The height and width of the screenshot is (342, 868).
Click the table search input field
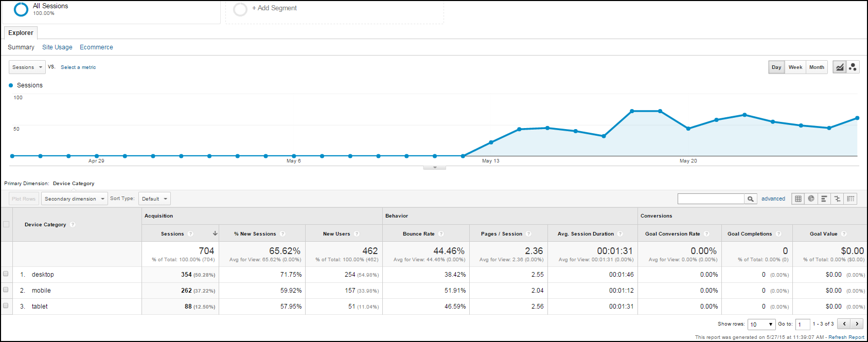[x=711, y=199]
